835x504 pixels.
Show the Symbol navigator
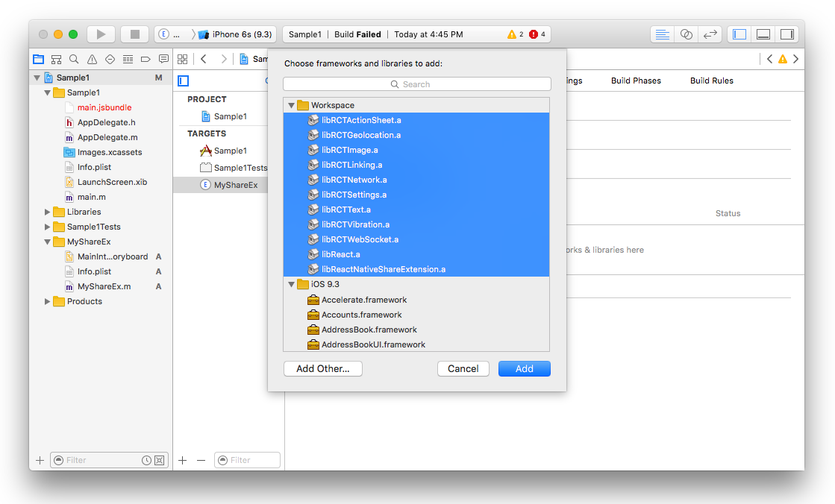56,59
